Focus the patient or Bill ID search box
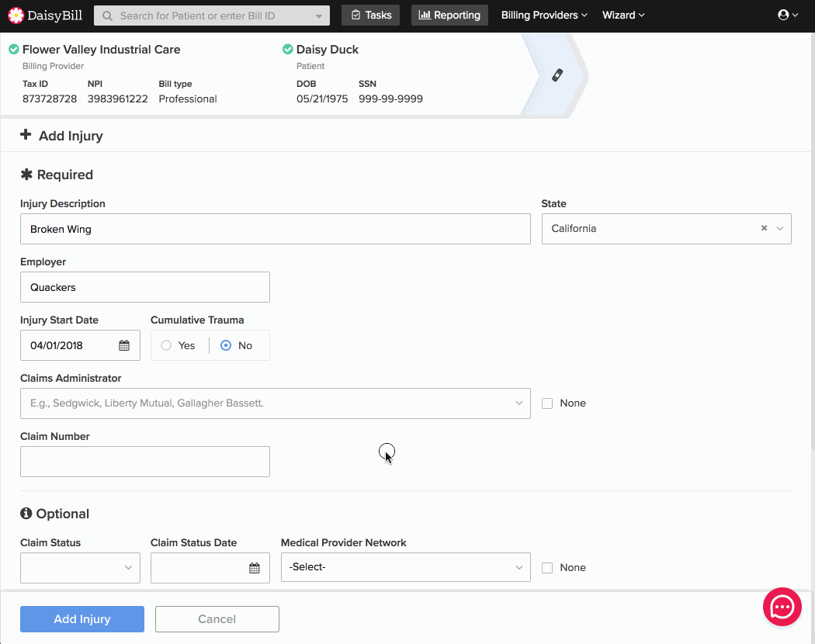 [212, 16]
